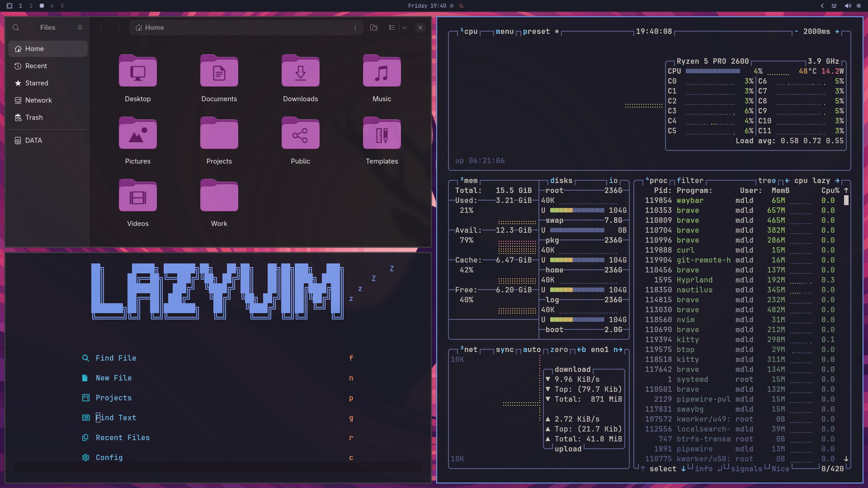
Task: Click the magnifier icon beside Find File
Action: click(85, 358)
